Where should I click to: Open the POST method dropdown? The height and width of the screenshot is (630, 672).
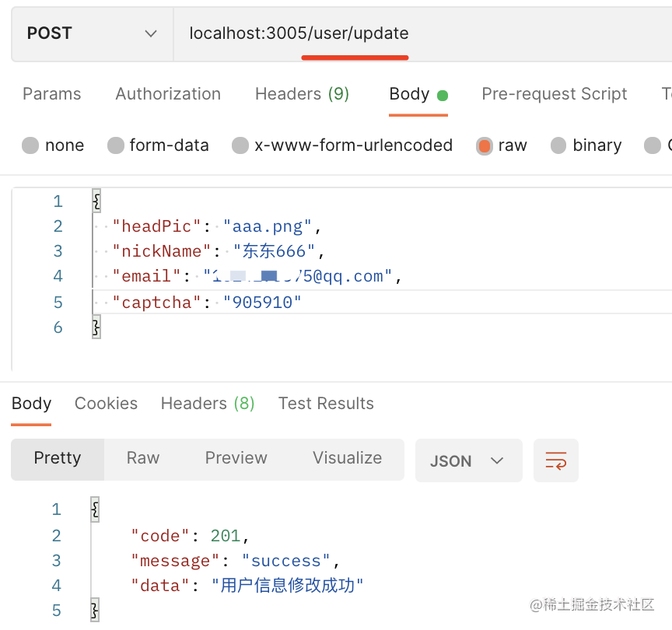point(92,33)
